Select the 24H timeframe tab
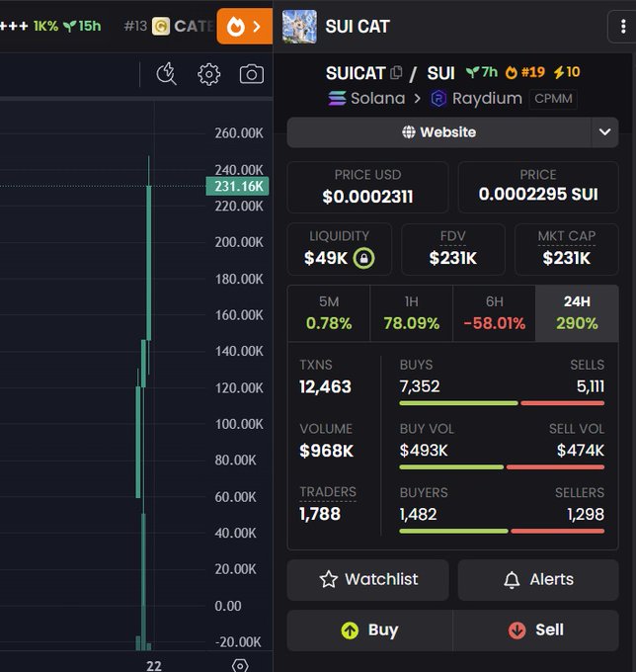636x672 pixels. 577,313
